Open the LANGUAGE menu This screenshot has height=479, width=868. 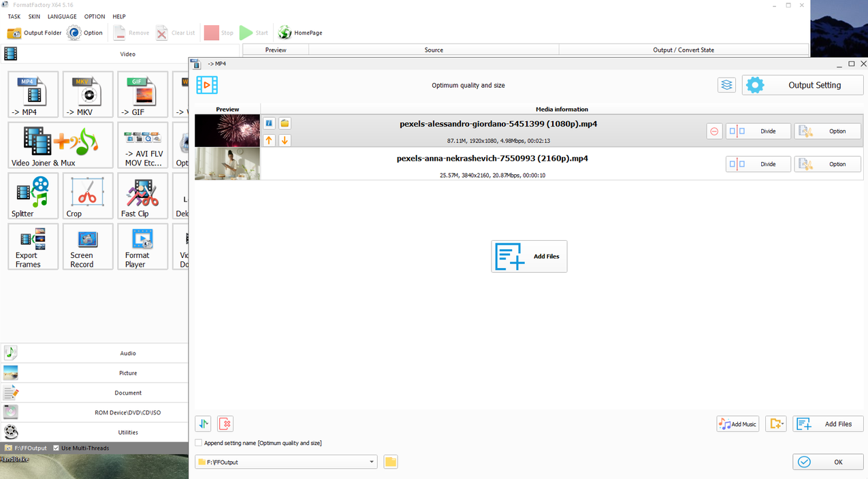click(x=62, y=16)
